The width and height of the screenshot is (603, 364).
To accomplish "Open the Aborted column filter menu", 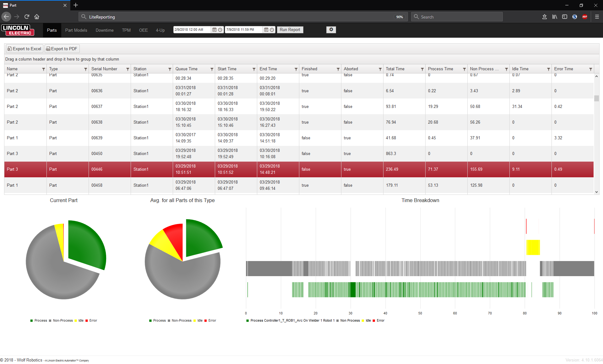I will [380, 69].
